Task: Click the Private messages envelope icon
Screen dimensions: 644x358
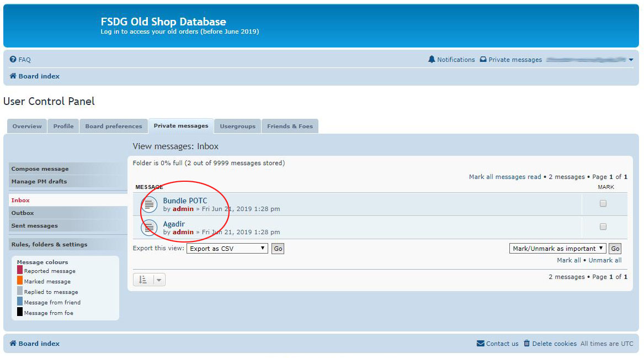Action: click(482, 59)
